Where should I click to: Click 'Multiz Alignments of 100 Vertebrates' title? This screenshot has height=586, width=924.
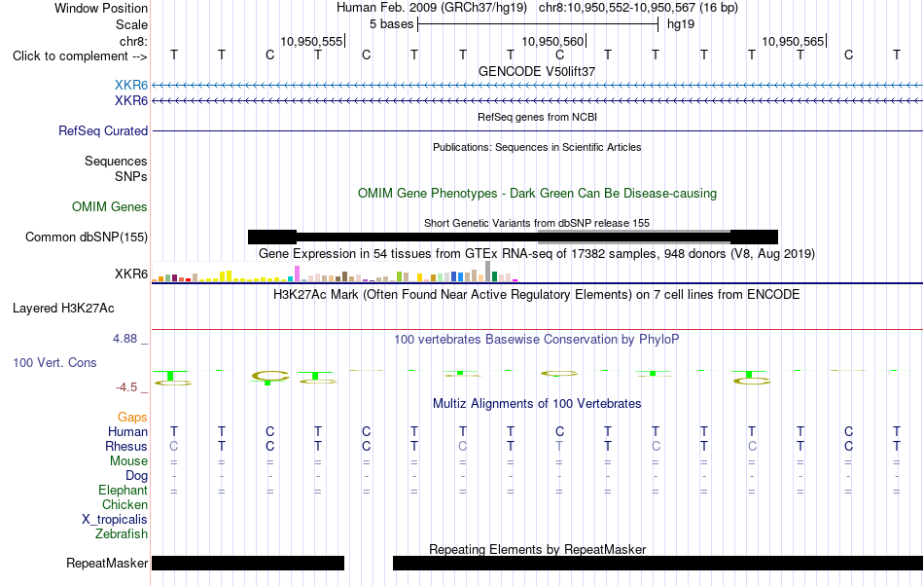pos(537,403)
